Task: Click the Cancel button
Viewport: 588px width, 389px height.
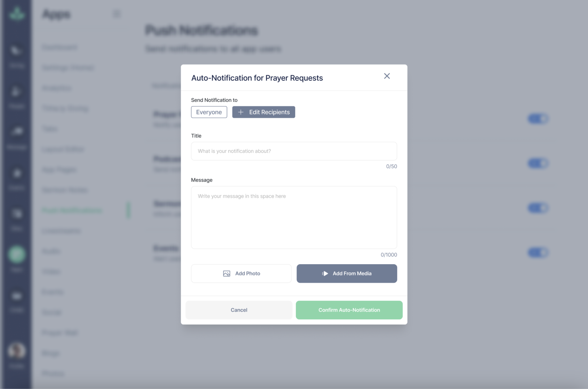Action: point(239,310)
